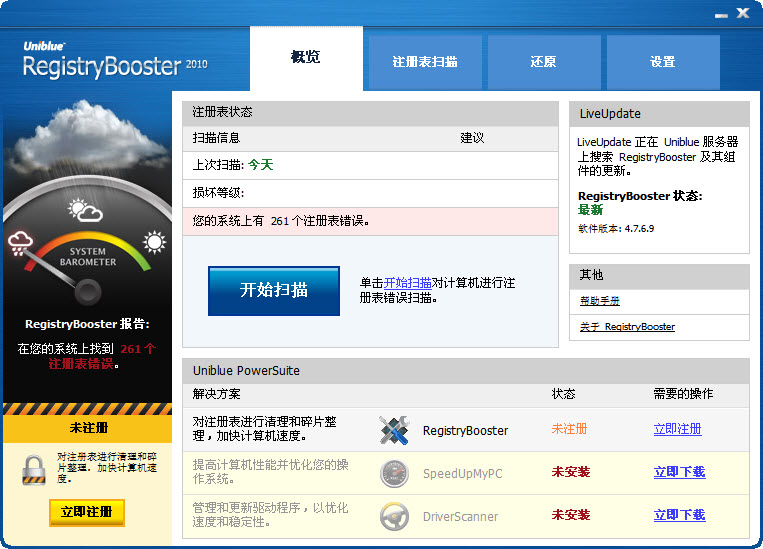Screen dimensions: 763x549
Task: Click the padlock icon in the unregistered panel
Action: [34, 470]
